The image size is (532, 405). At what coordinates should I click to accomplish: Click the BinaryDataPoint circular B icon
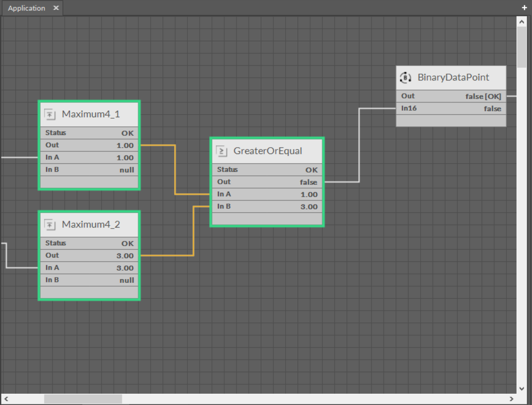[406, 77]
